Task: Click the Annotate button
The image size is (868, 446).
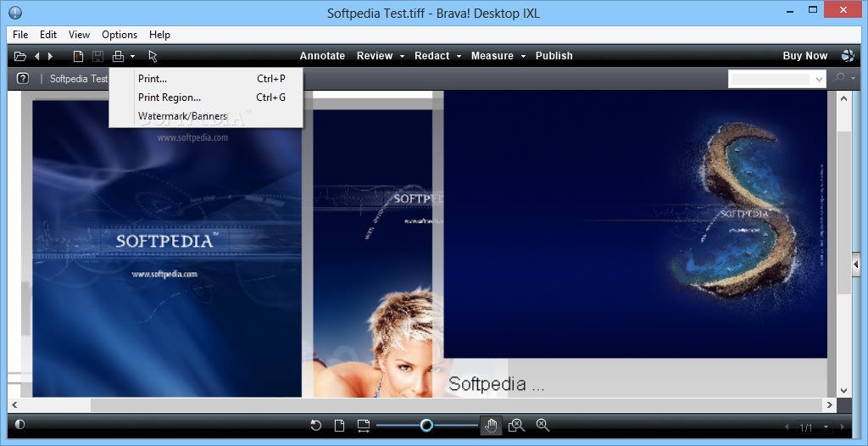Action: (x=322, y=56)
